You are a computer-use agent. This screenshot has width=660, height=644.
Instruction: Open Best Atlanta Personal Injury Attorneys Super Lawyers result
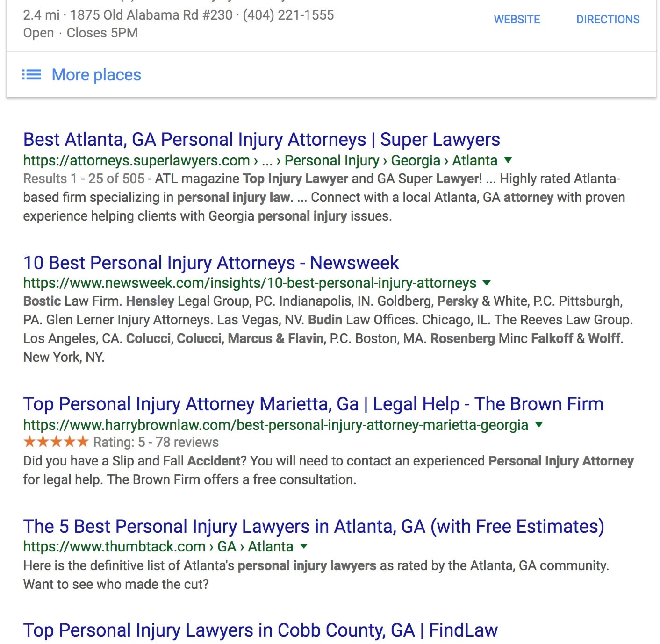[x=261, y=140]
